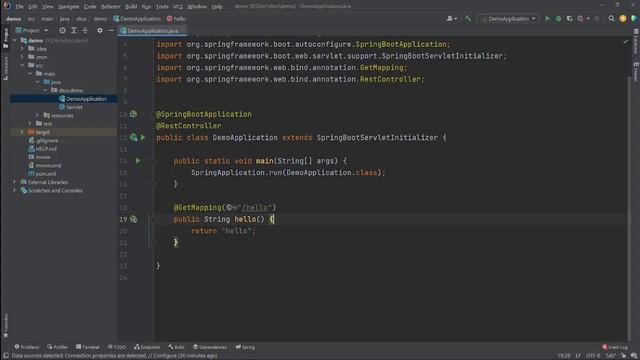Open Project view type dropdown

[x=46, y=31]
